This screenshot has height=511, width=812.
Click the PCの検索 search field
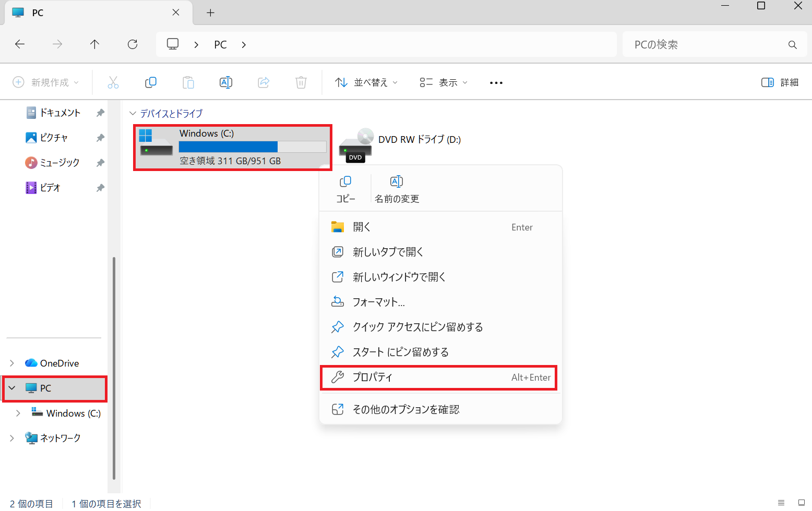704,45
